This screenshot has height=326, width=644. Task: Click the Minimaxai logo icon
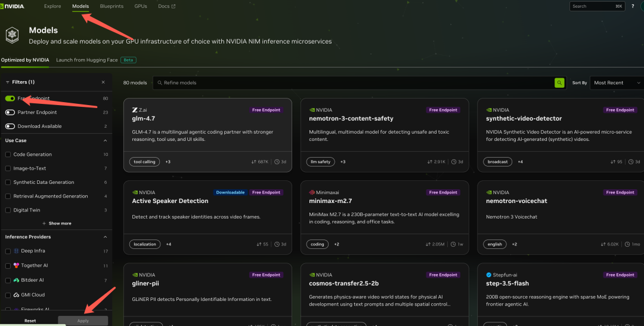pyautogui.click(x=312, y=192)
